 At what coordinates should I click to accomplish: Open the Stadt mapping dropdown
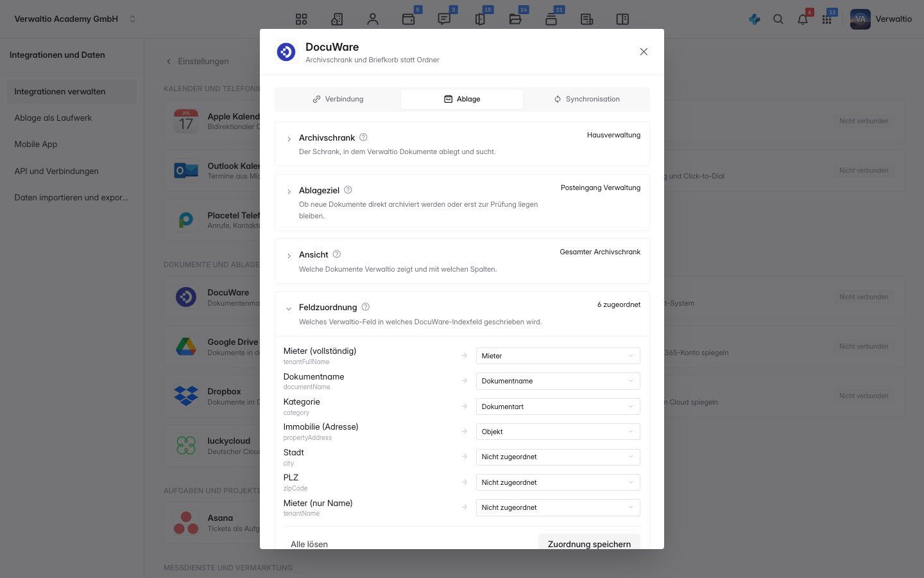pos(558,457)
